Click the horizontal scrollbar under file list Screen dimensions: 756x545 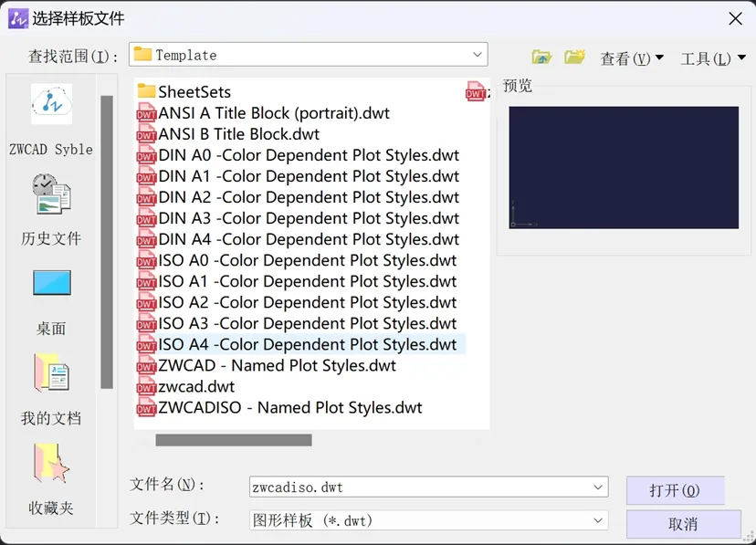(234, 440)
